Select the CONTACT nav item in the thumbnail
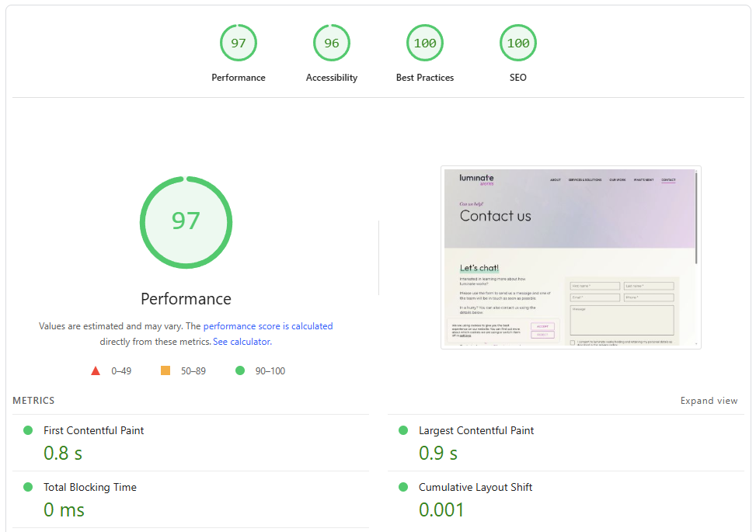The width and height of the screenshot is (756, 532). click(668, 179)
